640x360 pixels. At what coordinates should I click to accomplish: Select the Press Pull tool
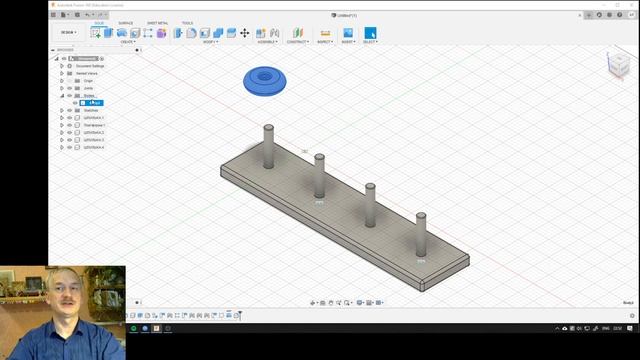click(178, 33)
